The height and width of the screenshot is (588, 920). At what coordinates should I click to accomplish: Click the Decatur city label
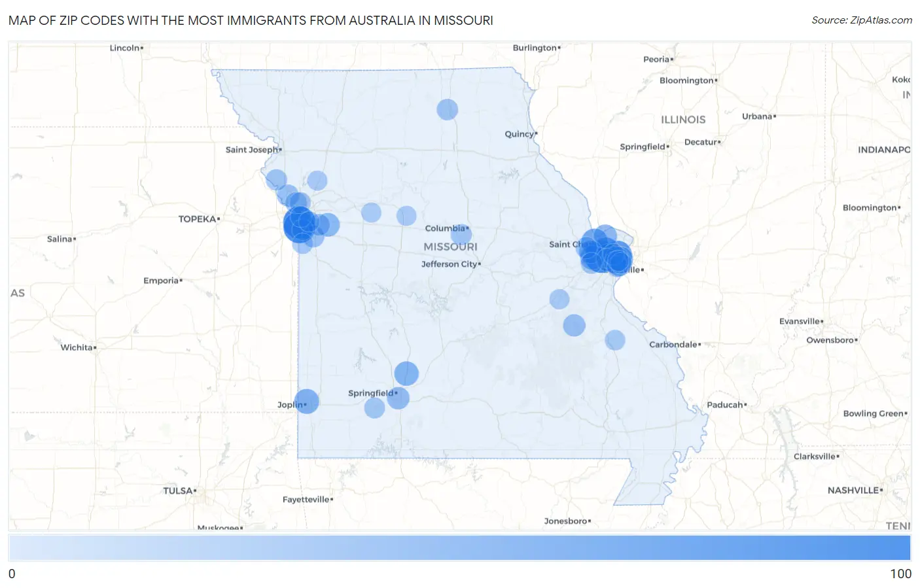click(x=700, y=142)
